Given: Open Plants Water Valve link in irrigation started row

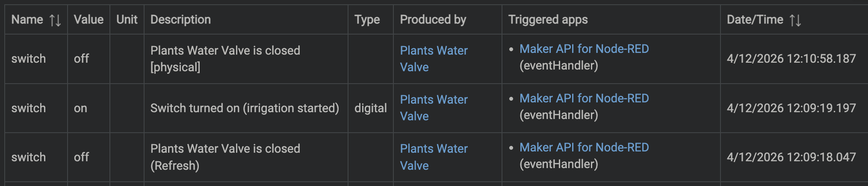Looking at the screenshot, I should pos(434,108).
